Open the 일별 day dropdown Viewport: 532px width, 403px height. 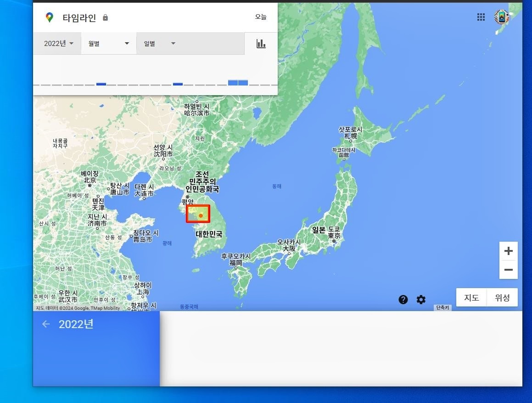159,44
